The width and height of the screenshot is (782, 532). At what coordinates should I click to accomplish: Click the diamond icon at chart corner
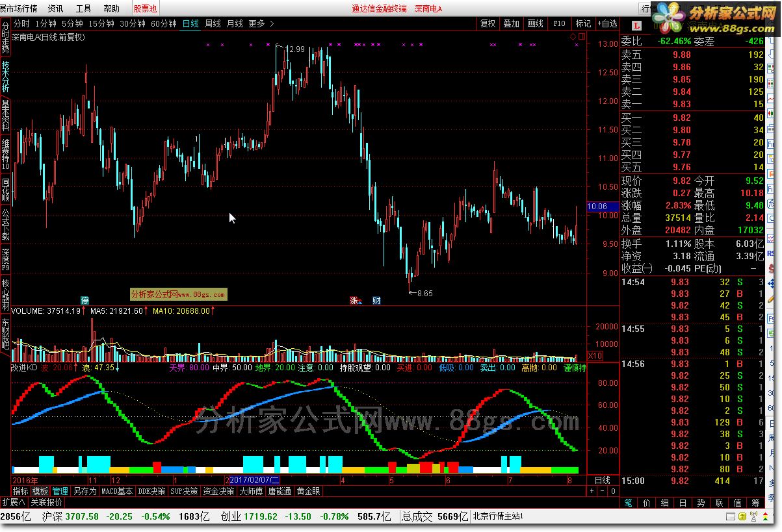coord(573,37)
